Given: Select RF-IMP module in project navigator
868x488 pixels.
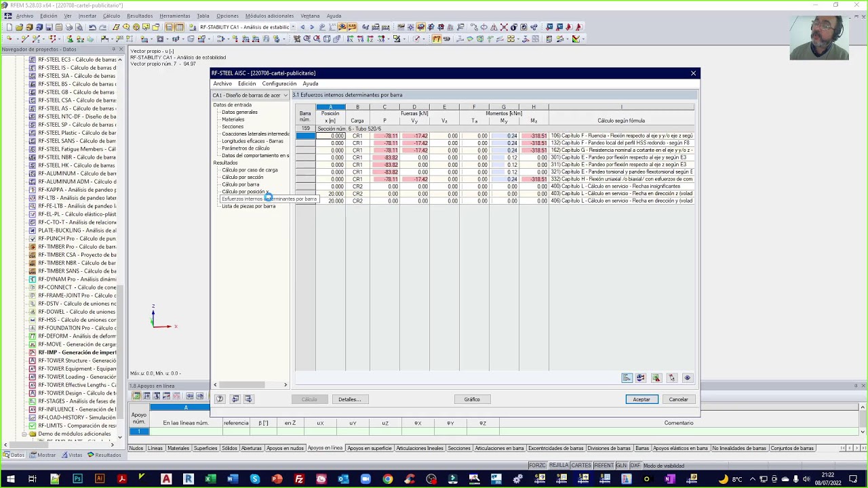Looking at the screenshot, I should [77, 352].
